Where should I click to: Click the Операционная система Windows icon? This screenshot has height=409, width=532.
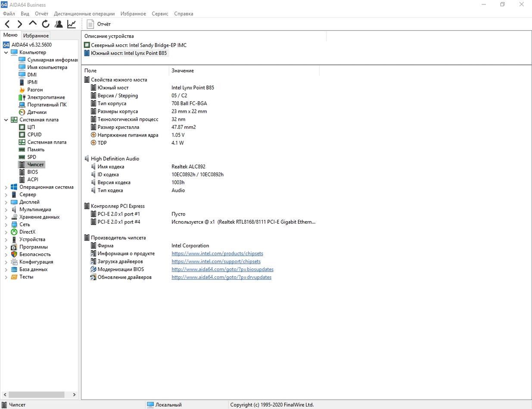pos(14,187)
